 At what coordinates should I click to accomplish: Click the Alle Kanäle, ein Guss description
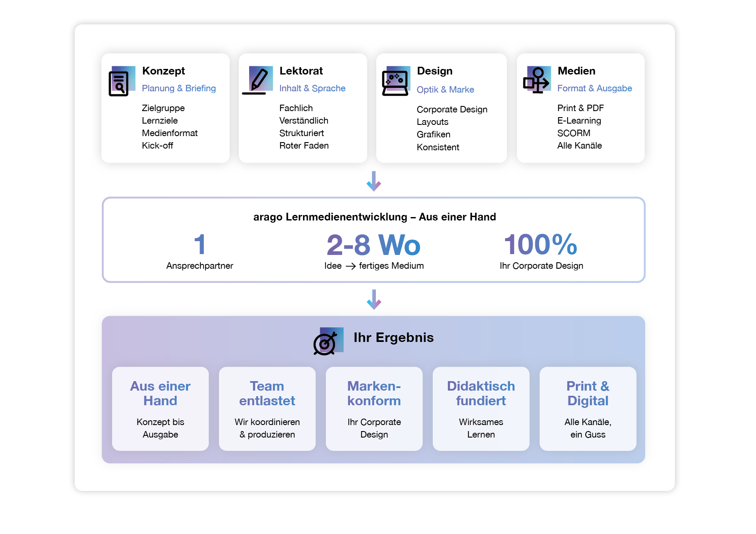tap(588, 428)
